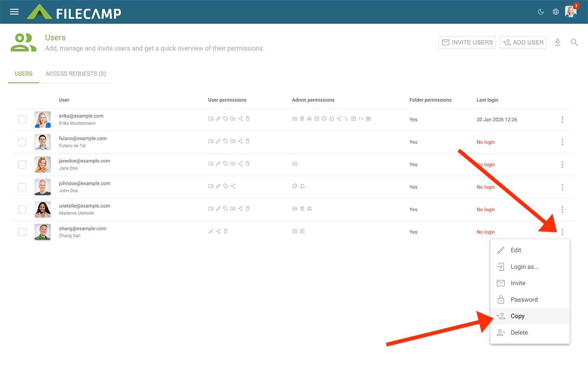The height and width of the screenshot is (368, 588).
Task: Click the Add User button
Action: (523, 42)
